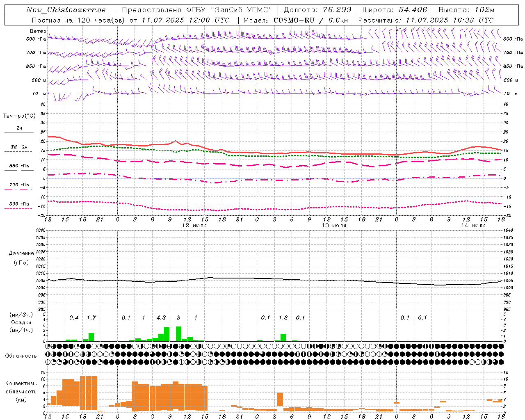
Task: Click the left 10 м wind level label
Action: (39, 94)
